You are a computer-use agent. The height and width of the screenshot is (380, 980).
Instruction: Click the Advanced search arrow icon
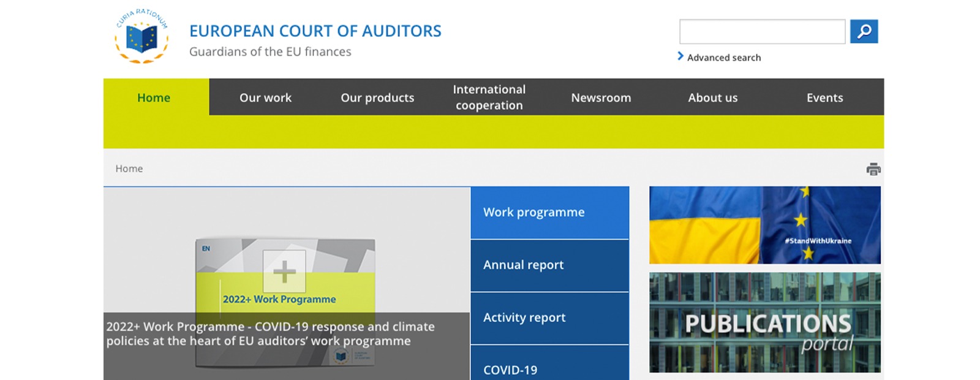680,56
